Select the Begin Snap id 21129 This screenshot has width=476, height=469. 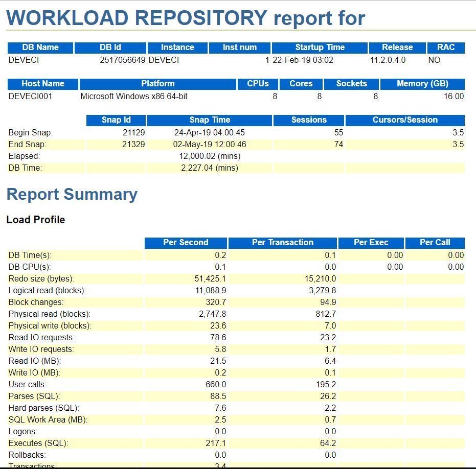[133, 132]
